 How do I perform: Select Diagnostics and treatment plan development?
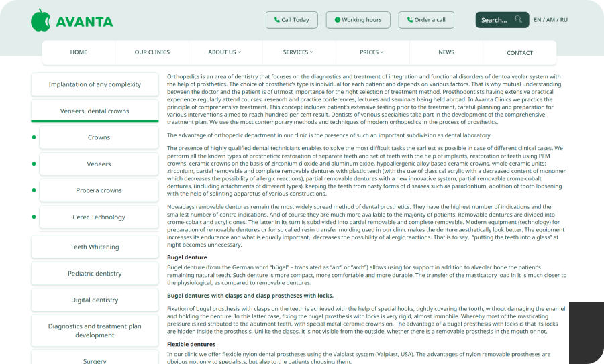point(95,330)
